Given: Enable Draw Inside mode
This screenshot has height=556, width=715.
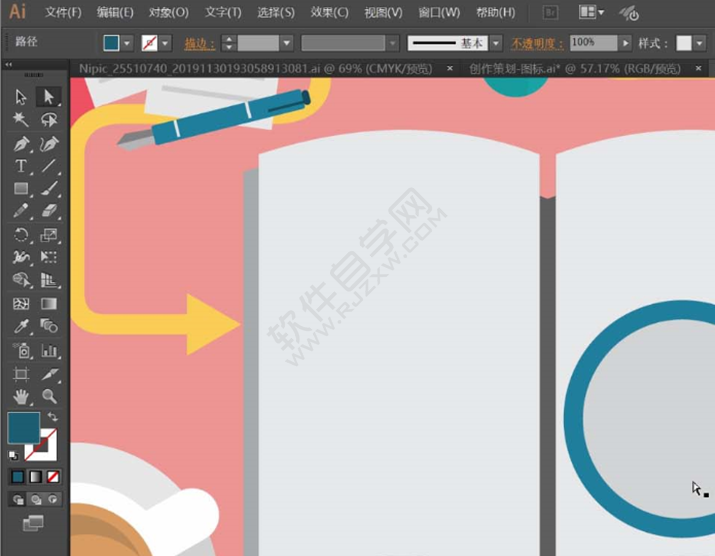Looking at the screenshot, I should click(53, 499).
